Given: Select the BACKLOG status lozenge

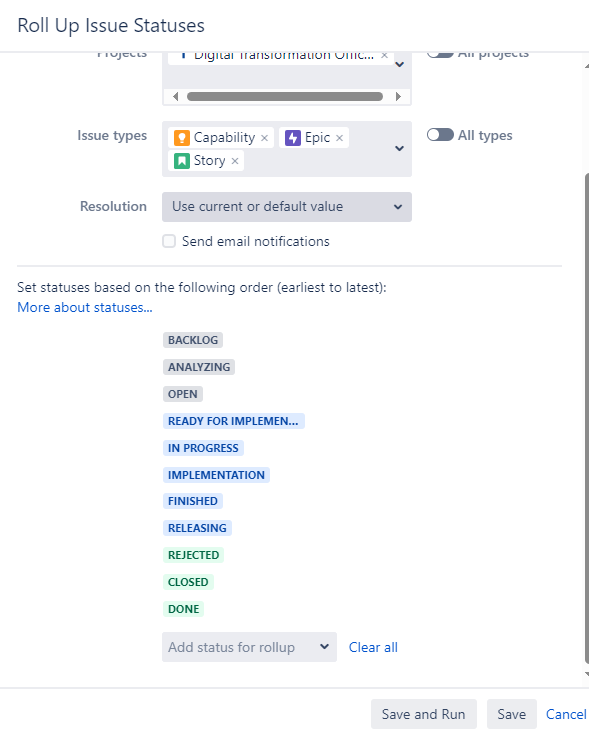Looking at the screenshot, I should [193, 340].
